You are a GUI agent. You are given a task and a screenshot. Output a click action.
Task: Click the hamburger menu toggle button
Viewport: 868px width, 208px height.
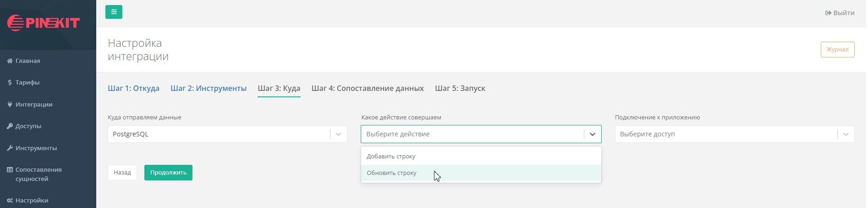(x=114, y=12)
